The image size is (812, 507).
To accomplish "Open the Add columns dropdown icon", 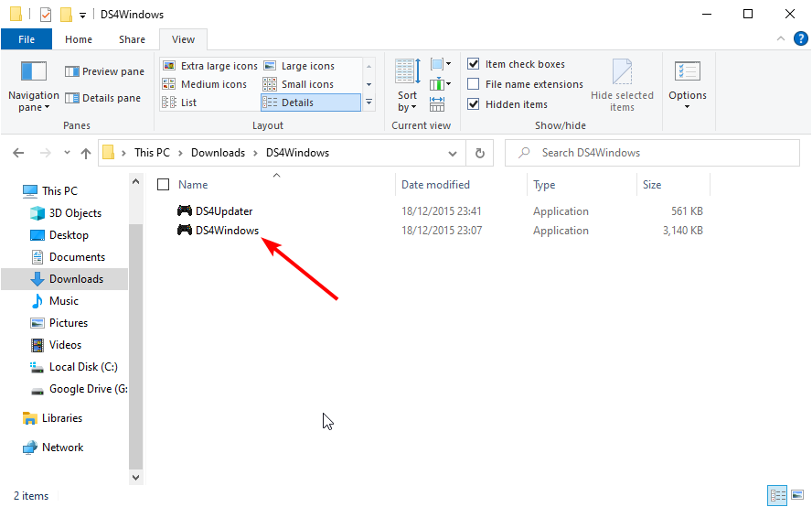I will (441, 84).
